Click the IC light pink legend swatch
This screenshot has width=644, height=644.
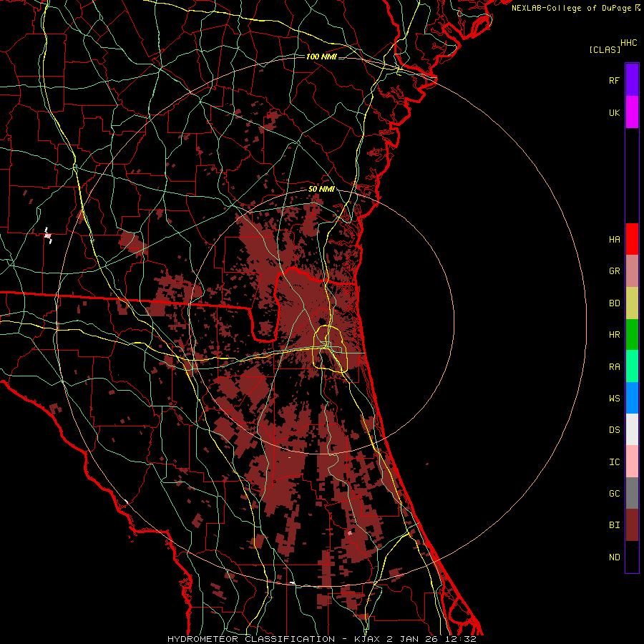[x=632, y=462]
